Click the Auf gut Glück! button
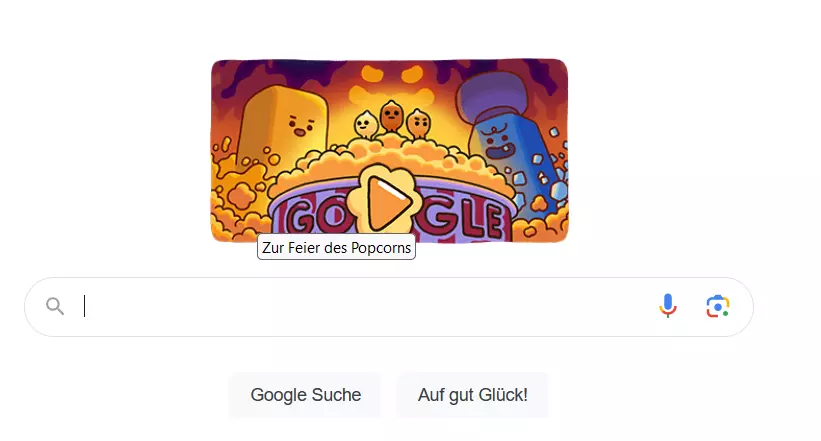 pyautogui.click(x=473, y=395)
